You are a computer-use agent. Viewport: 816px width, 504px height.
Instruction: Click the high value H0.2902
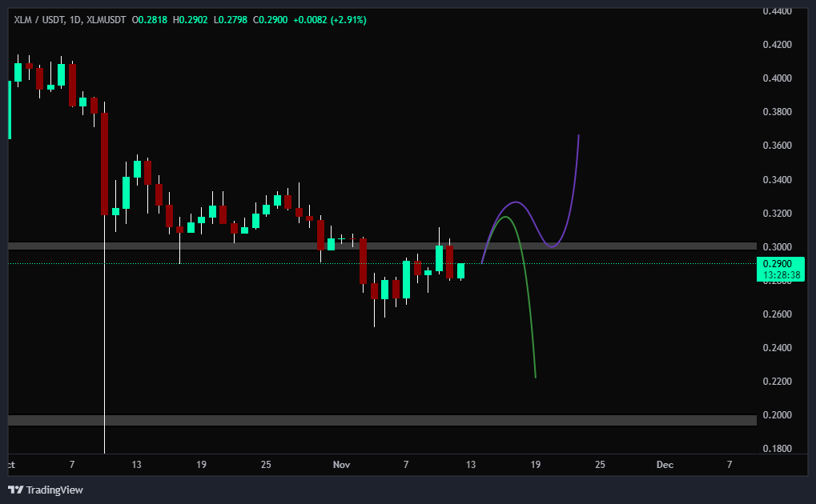[190, 20]
